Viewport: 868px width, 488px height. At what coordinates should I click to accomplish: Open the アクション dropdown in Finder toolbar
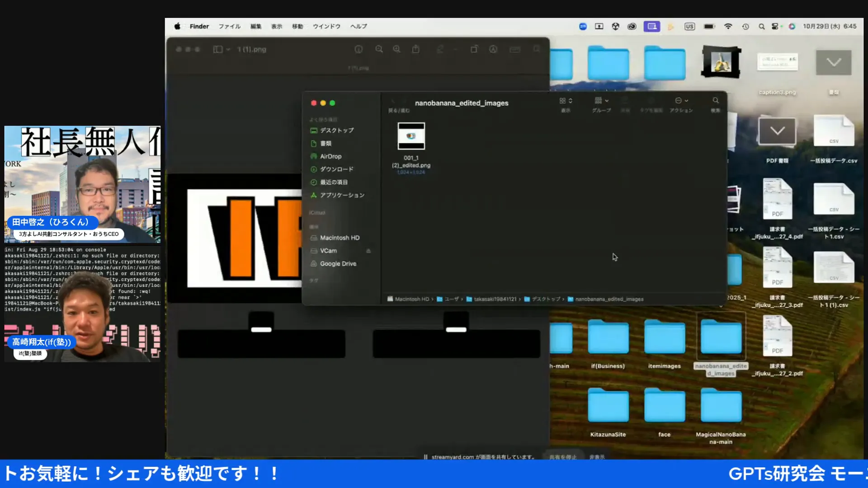(x=681, y=101)
